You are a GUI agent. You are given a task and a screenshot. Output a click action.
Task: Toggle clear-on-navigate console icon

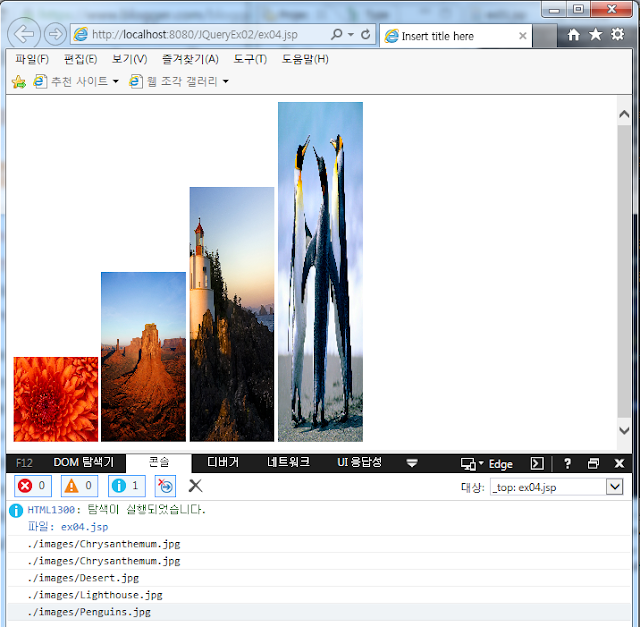(165, 486)
